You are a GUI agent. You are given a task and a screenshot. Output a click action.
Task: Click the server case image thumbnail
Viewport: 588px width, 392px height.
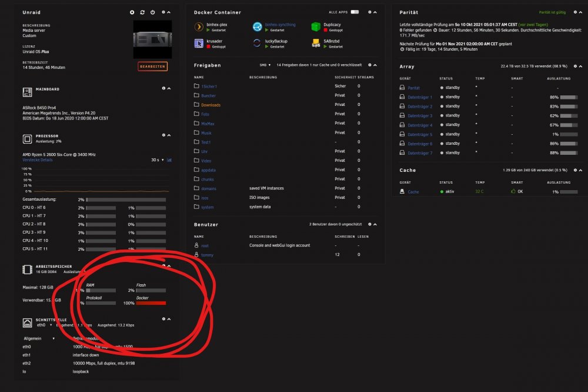tap(153, 39)
